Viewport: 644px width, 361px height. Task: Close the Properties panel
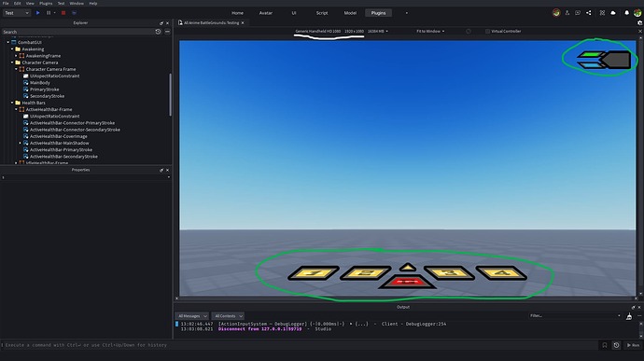coord(168,170)
